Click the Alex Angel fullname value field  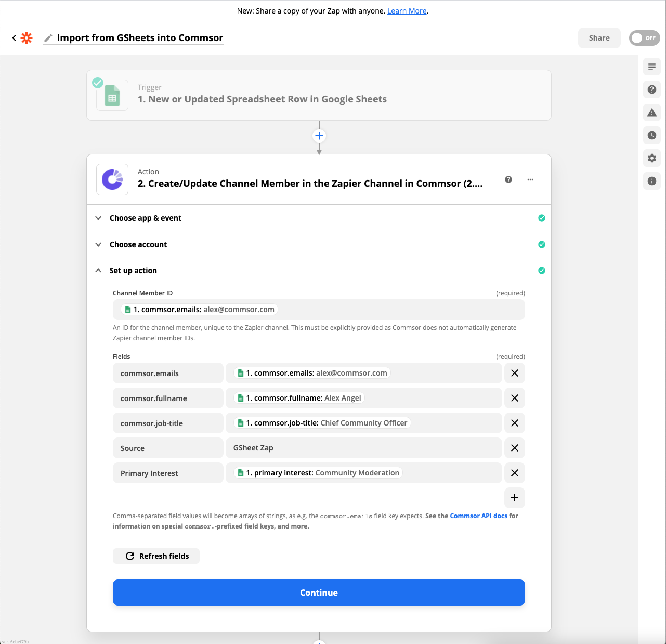[364, 398]
